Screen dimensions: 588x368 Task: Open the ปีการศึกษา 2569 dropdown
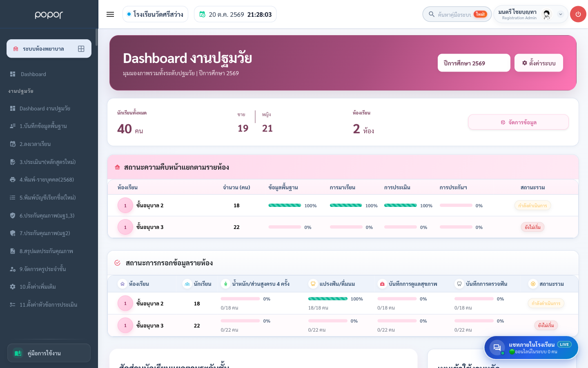click(474, 63)
